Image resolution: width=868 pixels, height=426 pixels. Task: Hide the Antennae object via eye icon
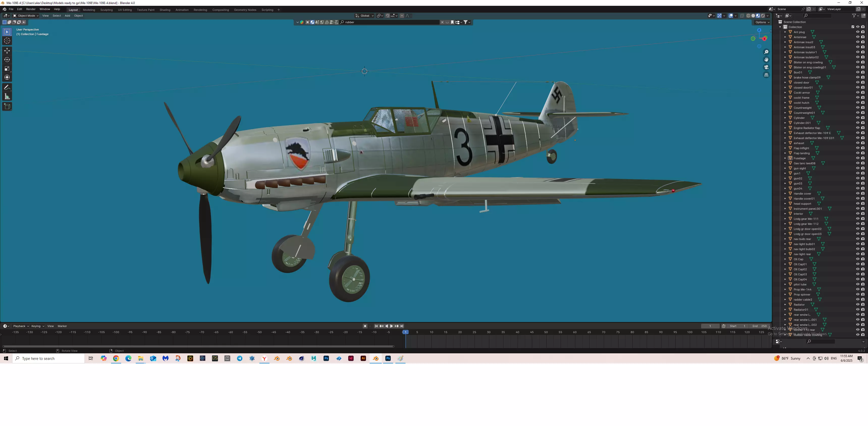[858, 37]
